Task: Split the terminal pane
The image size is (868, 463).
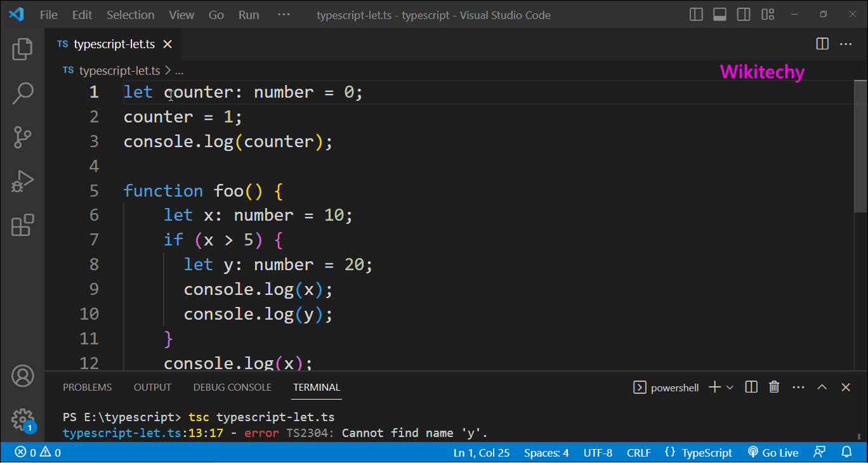Action: 751,387
